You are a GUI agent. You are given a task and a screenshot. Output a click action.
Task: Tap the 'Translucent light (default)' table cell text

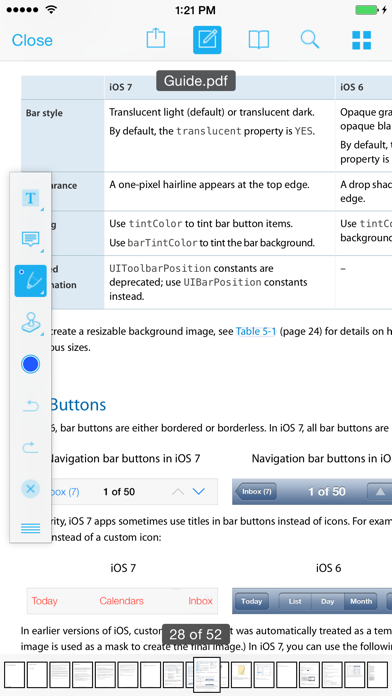click(x=212, y=112)
